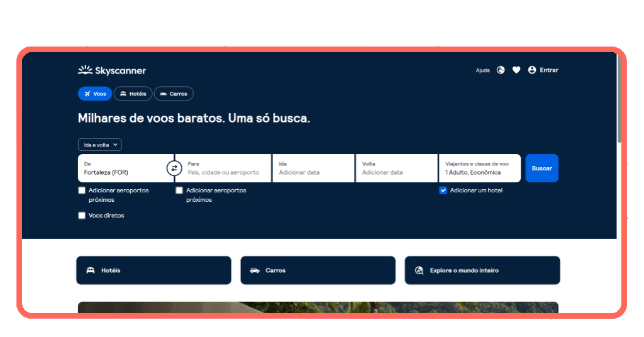644x337 pixels.
Task: Open saved favorites heart icon
Action: (516, 70)
